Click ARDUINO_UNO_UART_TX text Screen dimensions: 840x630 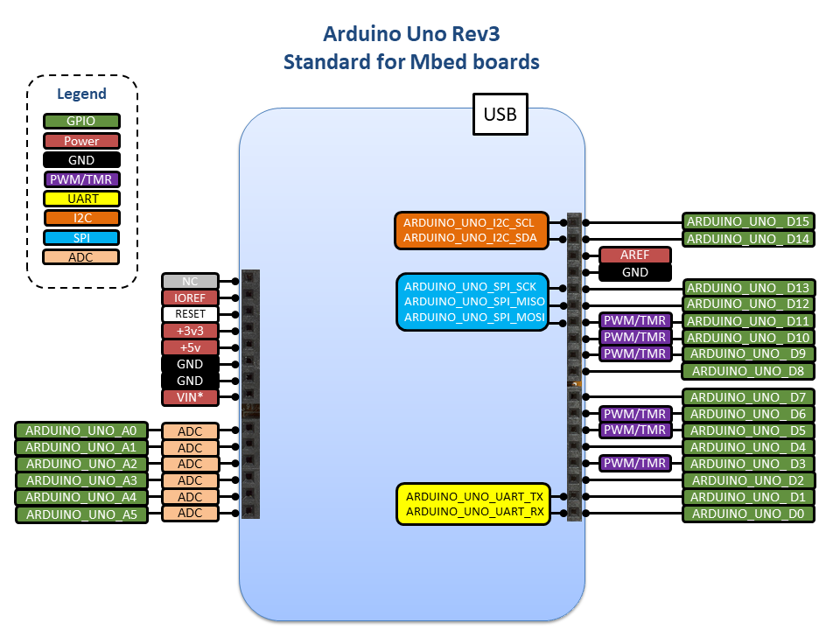point(474,497)
